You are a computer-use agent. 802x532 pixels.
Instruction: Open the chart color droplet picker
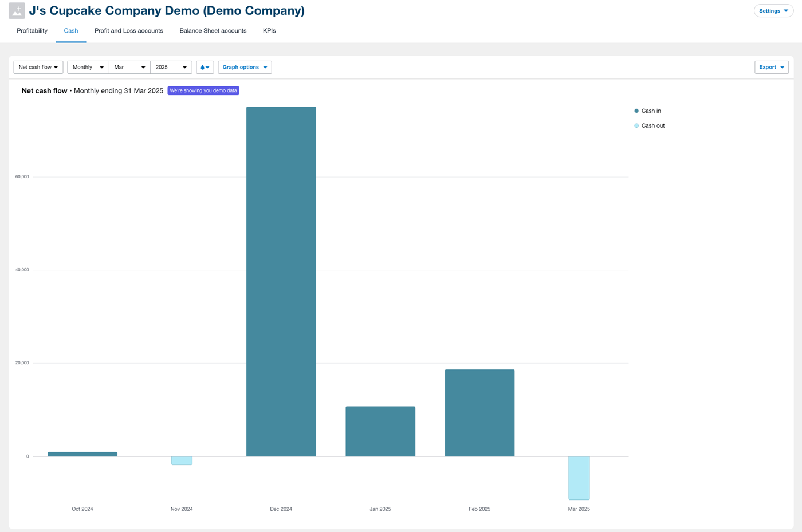tap(203, 67)
